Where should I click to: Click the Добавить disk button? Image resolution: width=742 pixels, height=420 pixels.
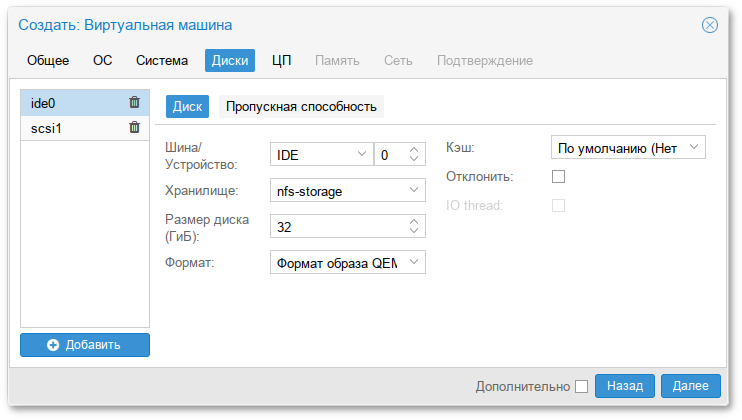click(x=85, y=345)
